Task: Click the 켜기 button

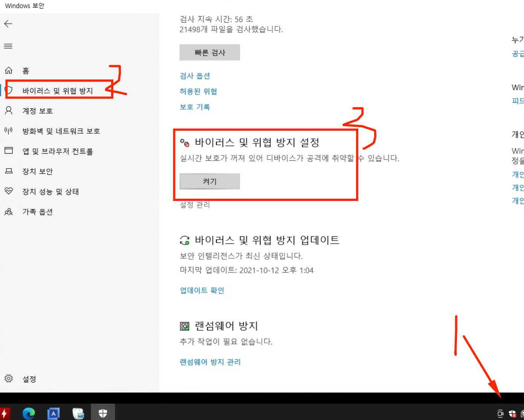Action: (210, 181)
